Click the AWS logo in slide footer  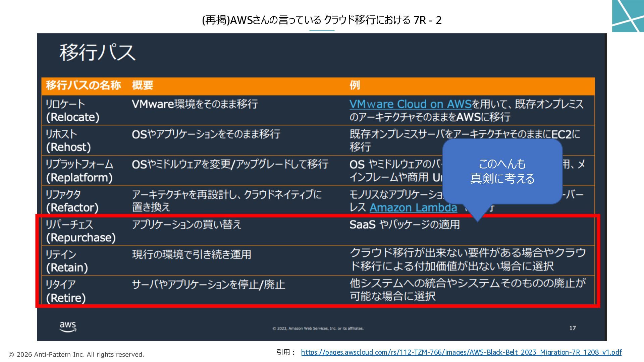(x=68, y=326)
